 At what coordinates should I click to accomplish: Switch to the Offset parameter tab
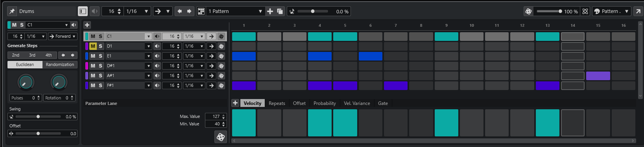[299, 103]
